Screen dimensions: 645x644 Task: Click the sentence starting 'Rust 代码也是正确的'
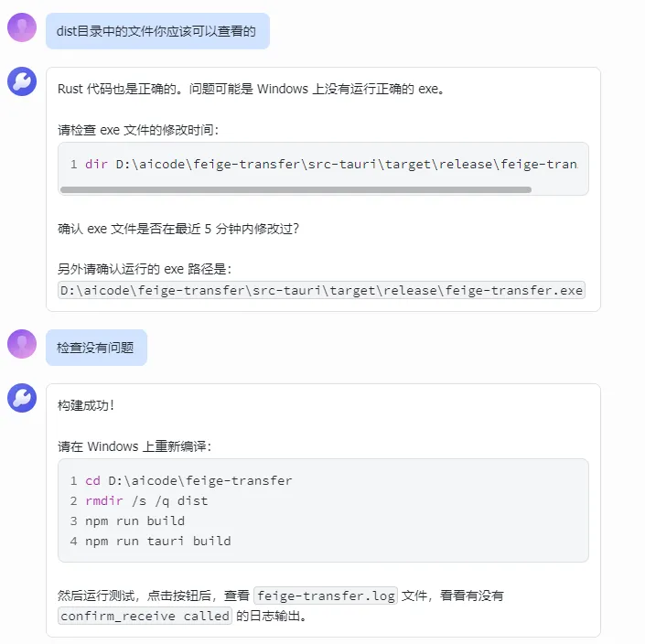coord(251,89)
